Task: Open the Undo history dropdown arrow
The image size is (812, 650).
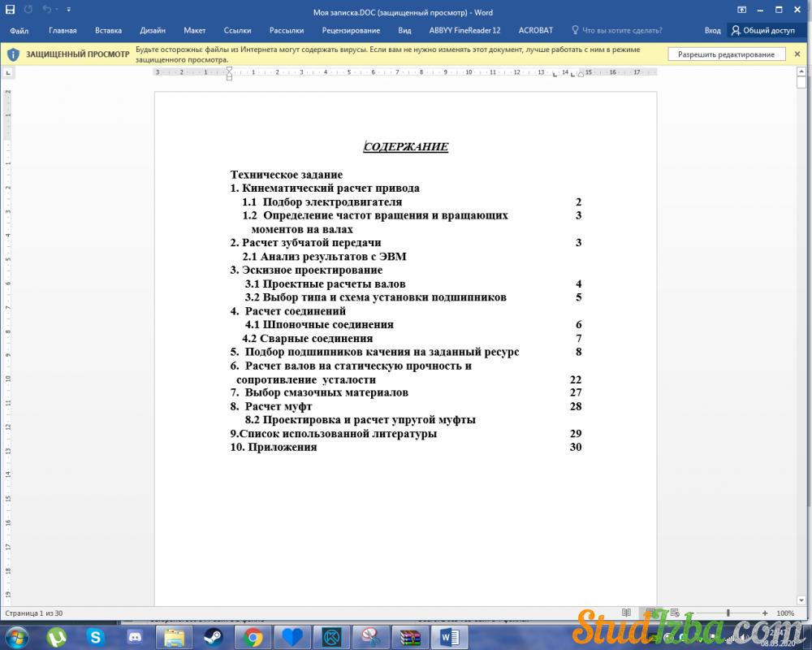Action: point(56,9)
